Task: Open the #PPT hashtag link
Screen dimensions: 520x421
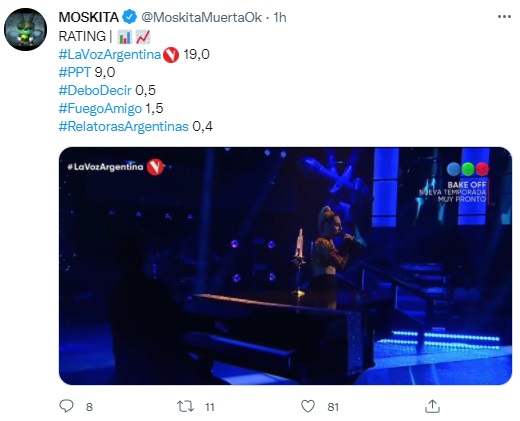Action: point(75,72)
